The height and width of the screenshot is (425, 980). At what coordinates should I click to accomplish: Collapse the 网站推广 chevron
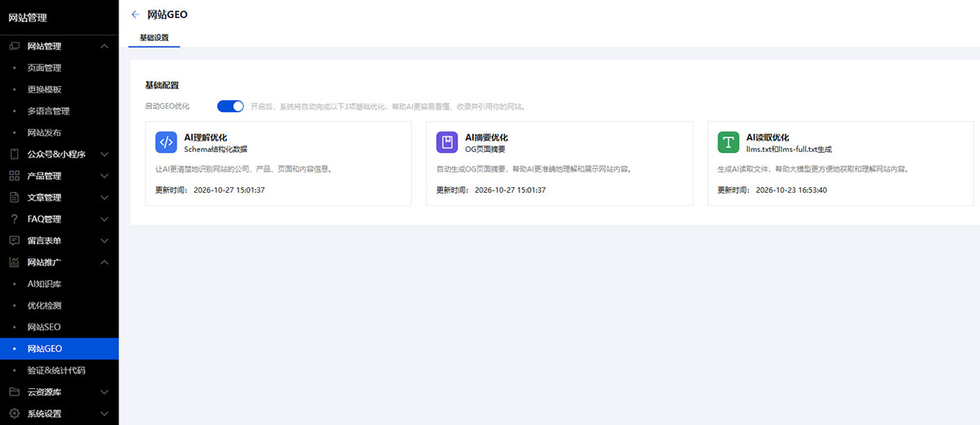point(104,262)
